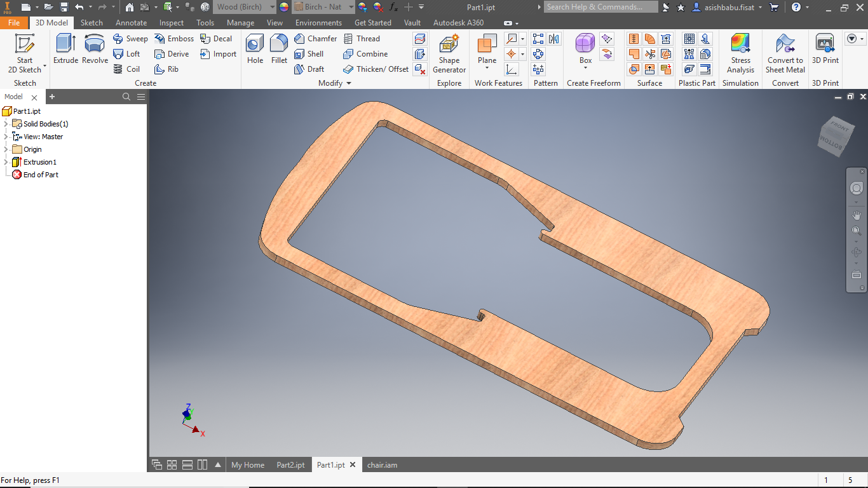Click the Search Help & Commands field
Screen dimensions: 868x488
click(600, 7)
